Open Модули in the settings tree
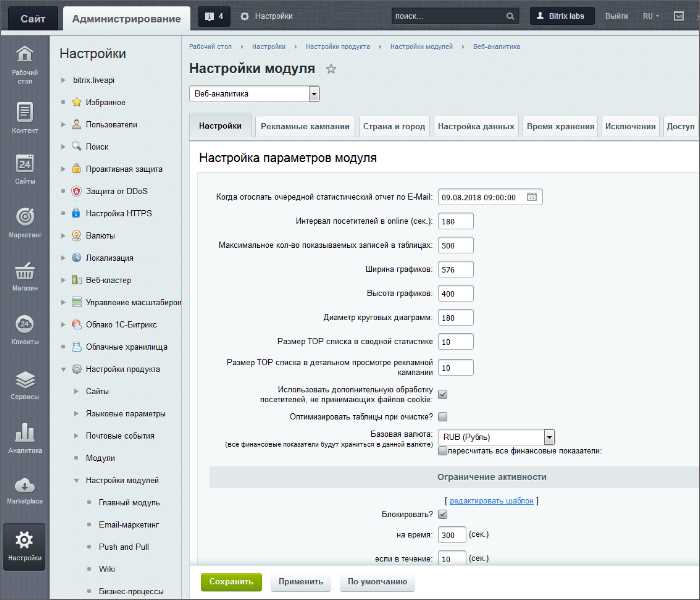The image size is (700, 600). 100,458
